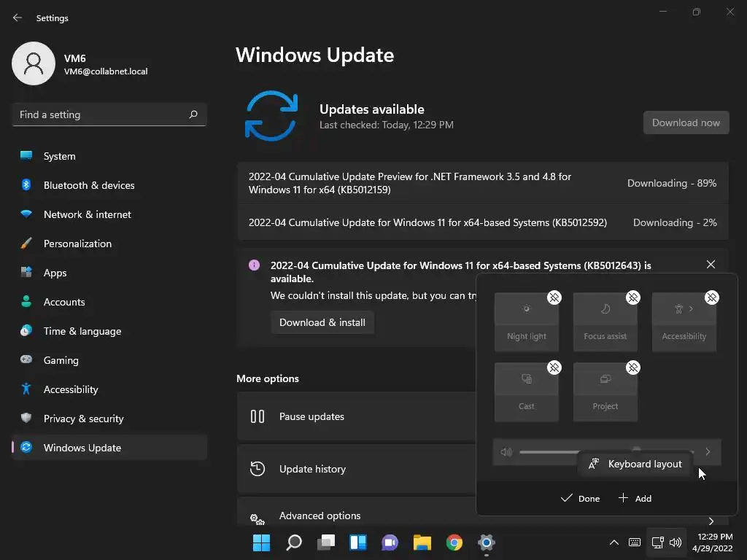Image resolution: width=747 pixels, height=560 pixels.
Task: Open the System settings category
Action: (109, 156)
